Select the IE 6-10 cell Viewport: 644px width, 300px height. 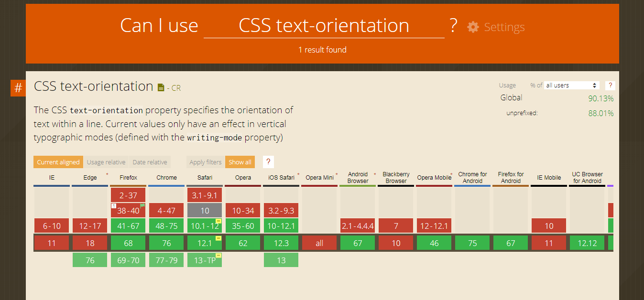(52, 226)
